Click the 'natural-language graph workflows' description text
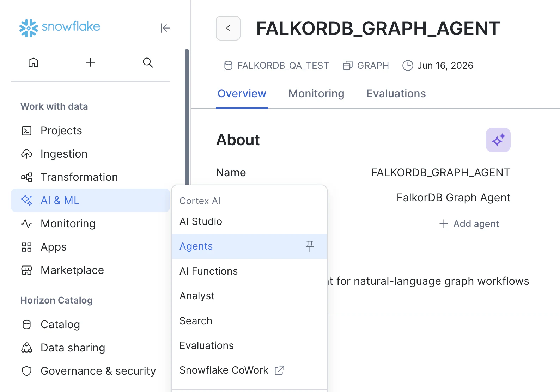This screenshot has width=560, height=392. [442, 281]
